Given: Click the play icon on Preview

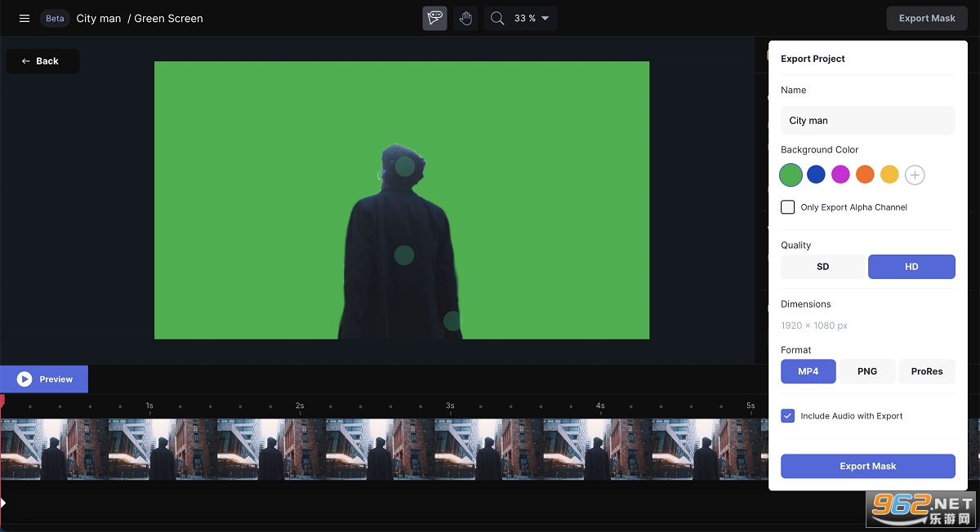Looking at the screenshot, I should coord(24,379).
